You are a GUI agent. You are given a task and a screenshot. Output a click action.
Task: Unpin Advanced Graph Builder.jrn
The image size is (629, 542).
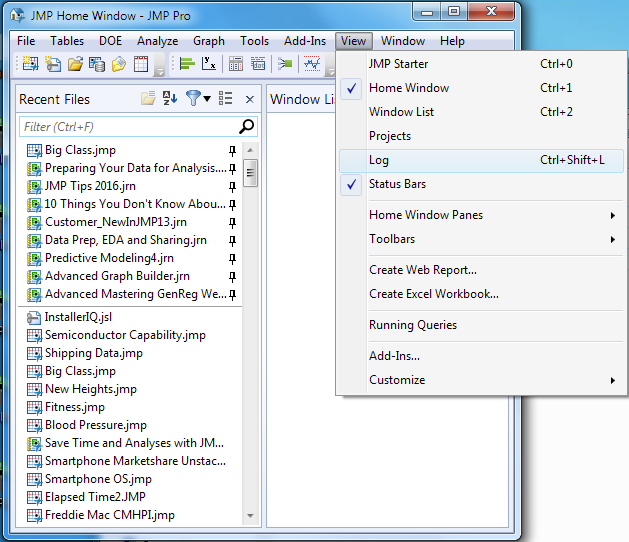[232, 277]
